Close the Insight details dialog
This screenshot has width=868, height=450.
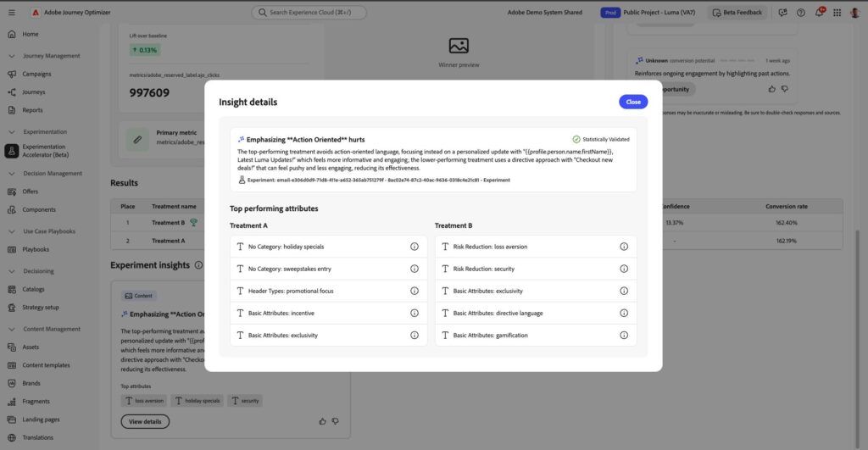click(x=632, y=102)
